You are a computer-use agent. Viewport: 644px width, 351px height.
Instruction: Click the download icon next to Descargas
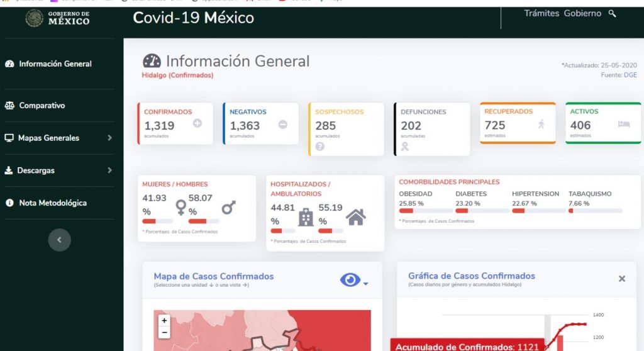click(x=9, y=170)
